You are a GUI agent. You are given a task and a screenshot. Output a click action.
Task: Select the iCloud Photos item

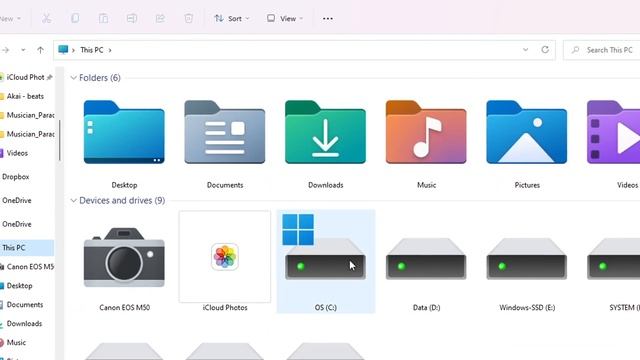point(224,262)
